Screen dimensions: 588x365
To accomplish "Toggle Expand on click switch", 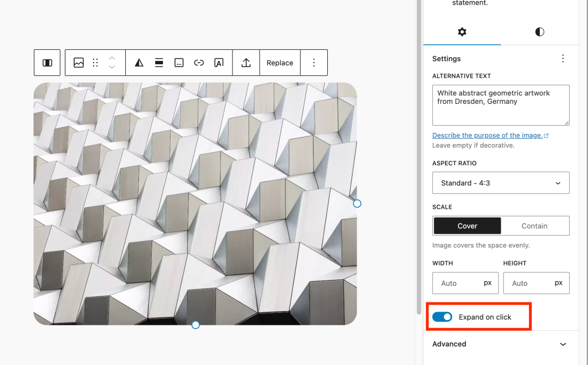I will [x=442, y=317].
